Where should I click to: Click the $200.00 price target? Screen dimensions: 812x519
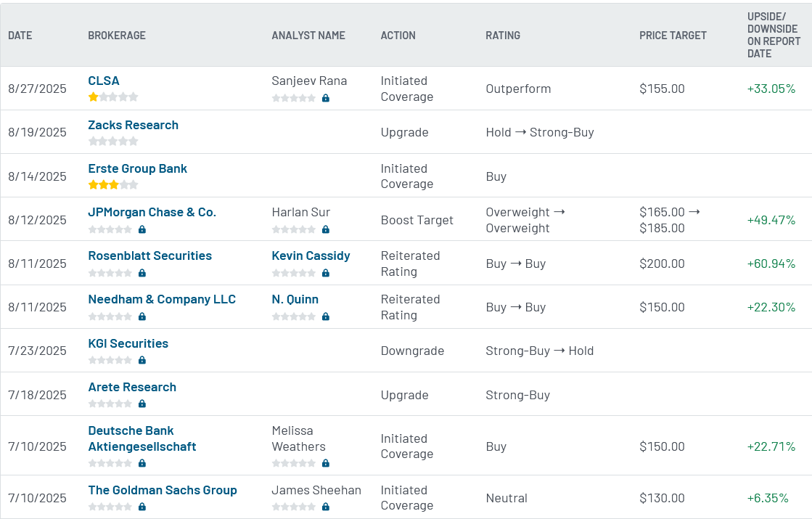(662, 263)
